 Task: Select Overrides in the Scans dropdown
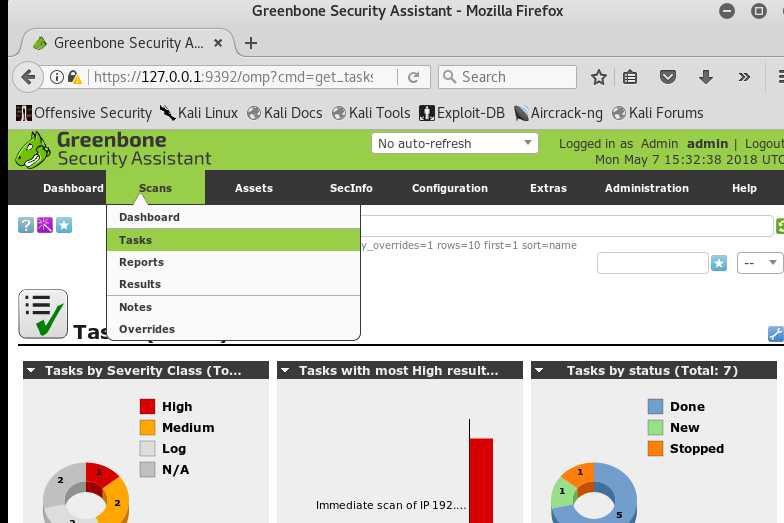click(233, 329)
